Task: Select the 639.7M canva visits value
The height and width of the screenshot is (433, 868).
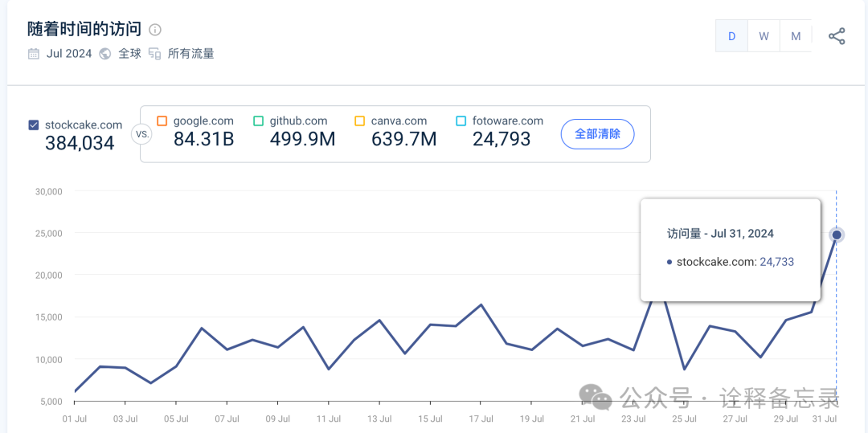Action: tap(404, 139)
